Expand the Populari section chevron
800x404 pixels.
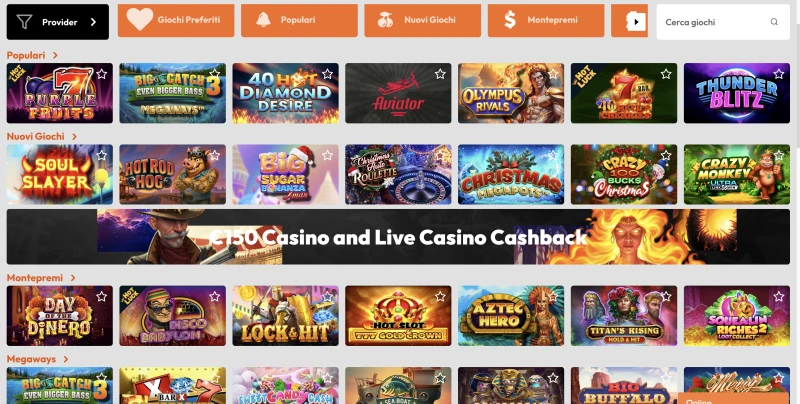click(55, 55)
